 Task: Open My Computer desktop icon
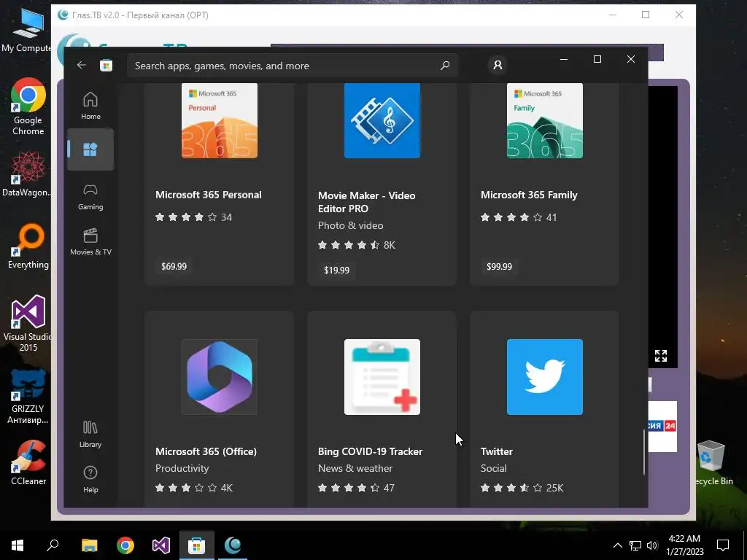(26, 31)
